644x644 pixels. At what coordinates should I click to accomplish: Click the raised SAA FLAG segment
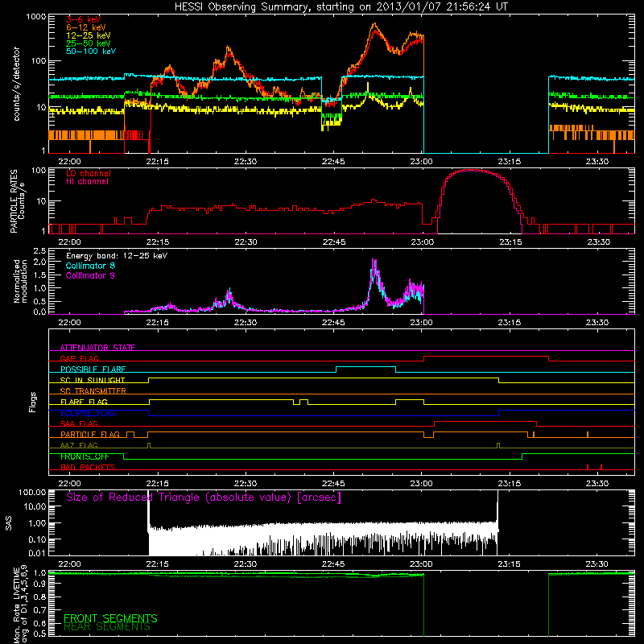tap(485, 421)
